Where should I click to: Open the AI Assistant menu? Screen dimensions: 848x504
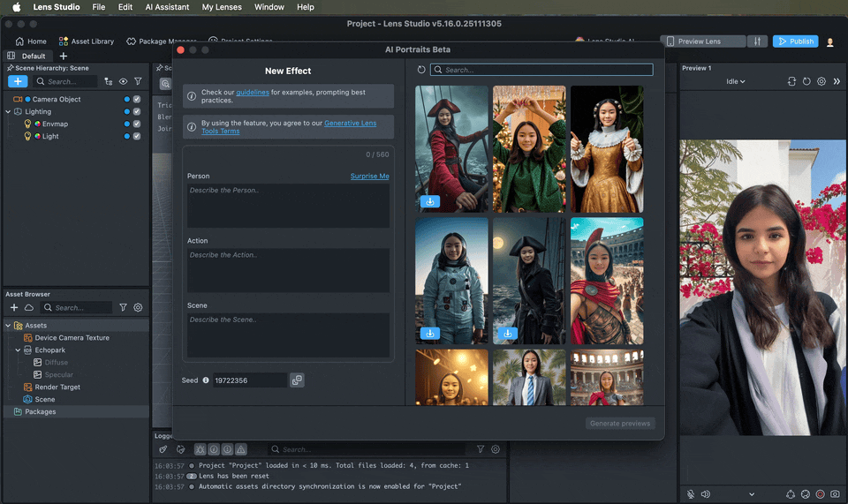click(x=167, y=7)
